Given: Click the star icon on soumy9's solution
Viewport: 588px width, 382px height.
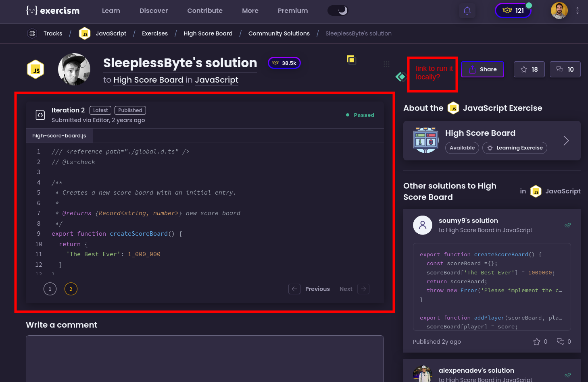Looking at the screenshot, I should 537,342.
